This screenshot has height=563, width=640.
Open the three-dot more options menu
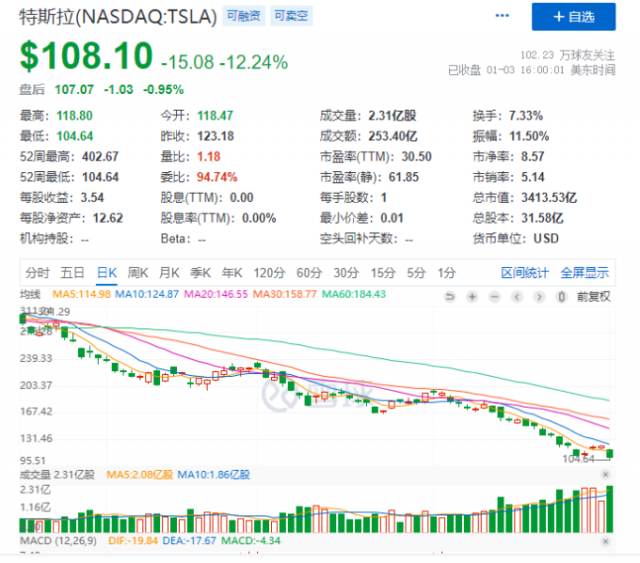502,16
